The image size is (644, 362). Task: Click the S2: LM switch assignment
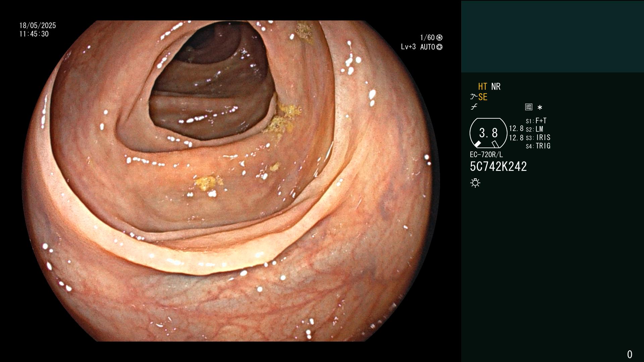coord(535,129)
